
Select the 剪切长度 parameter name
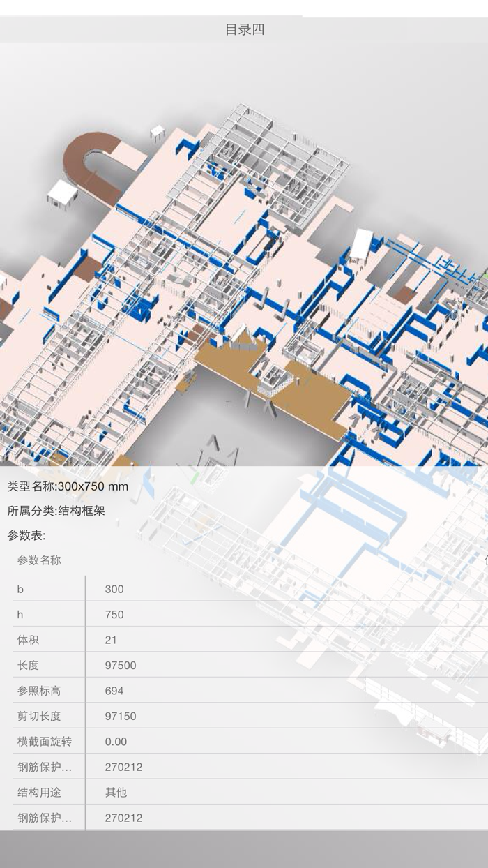(39, 716)
